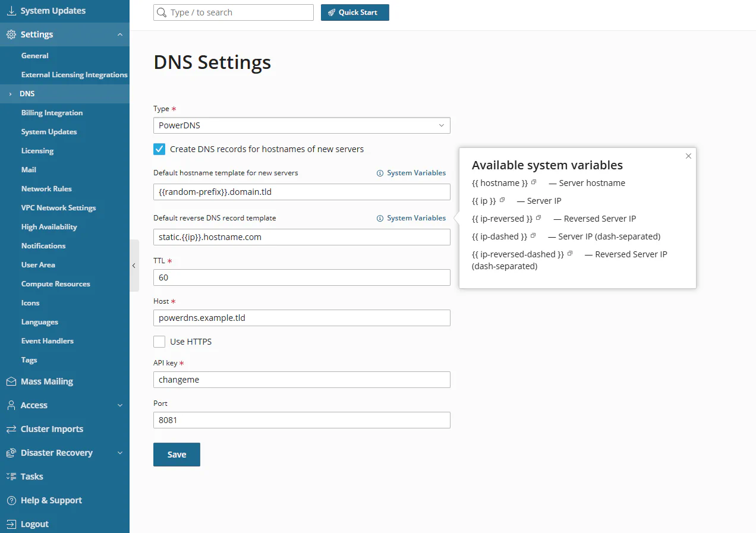756x533 pixels.
Task: Open the Type dropdown showing PowerDNS
Action: coord(302,125)
